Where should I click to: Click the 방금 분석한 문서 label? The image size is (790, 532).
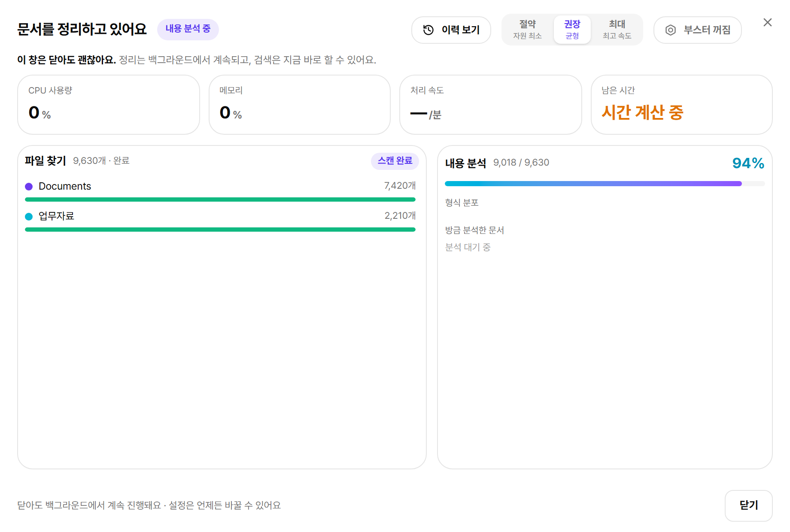pos(474,230)
